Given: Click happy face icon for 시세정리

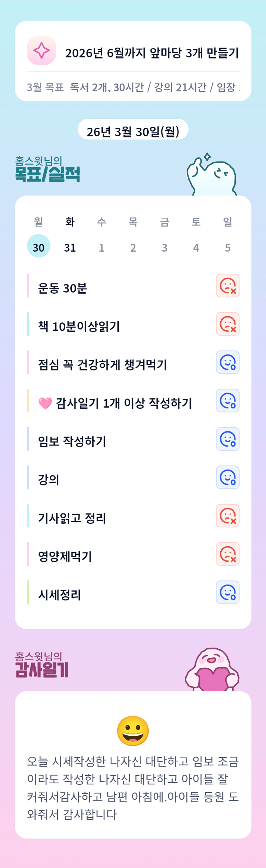Looking at the screenshot, I should (227, 592).
